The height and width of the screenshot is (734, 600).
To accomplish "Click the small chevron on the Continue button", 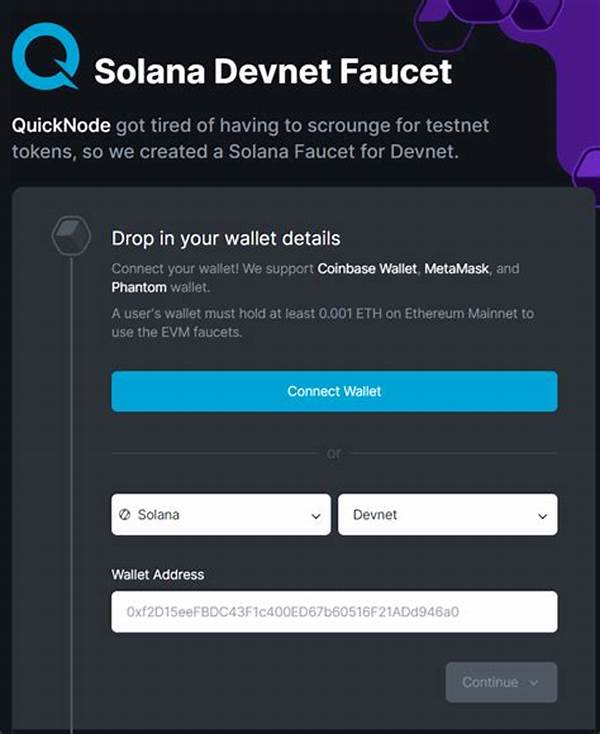I will click(x=533, y=682).
